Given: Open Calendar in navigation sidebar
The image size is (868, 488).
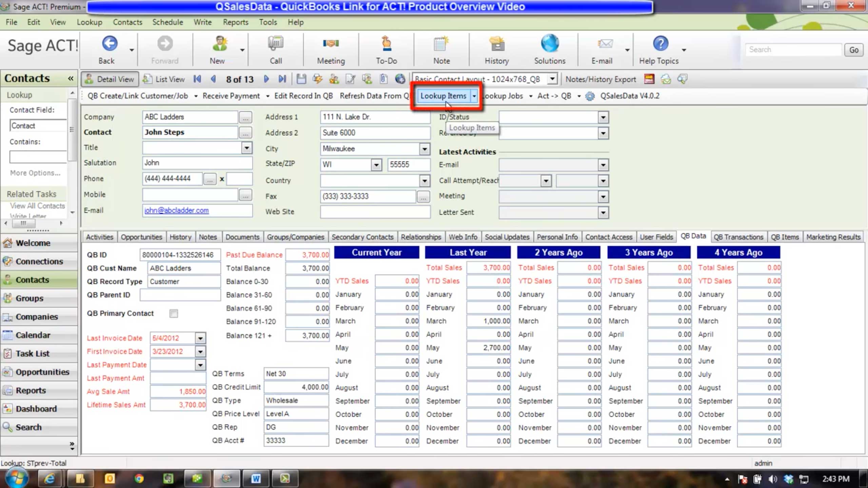Looking at the screenshot, I should pos(39,335).
